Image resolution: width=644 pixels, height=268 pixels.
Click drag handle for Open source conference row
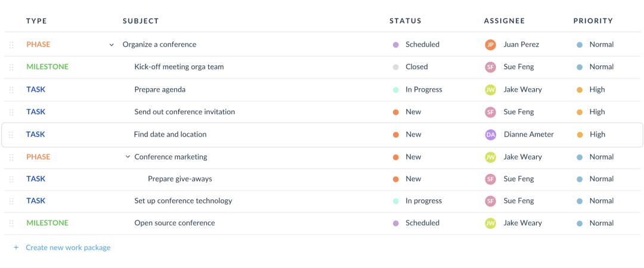[x=11, y=223]
